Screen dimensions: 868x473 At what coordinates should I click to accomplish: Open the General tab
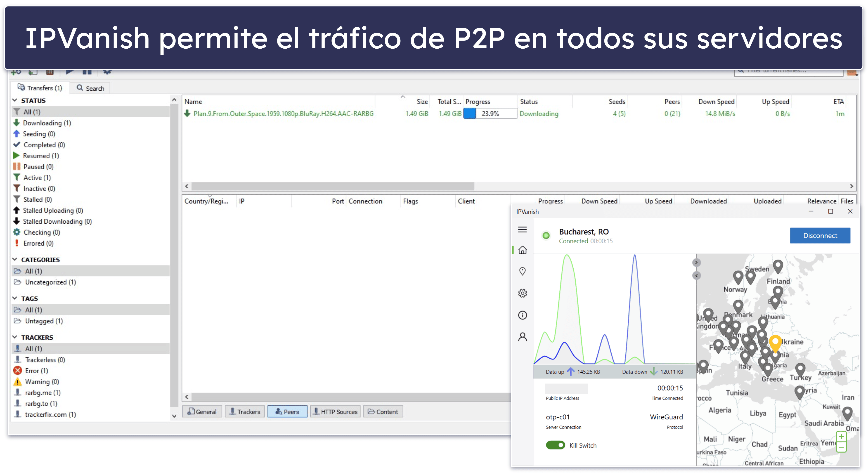coord(202,412)
